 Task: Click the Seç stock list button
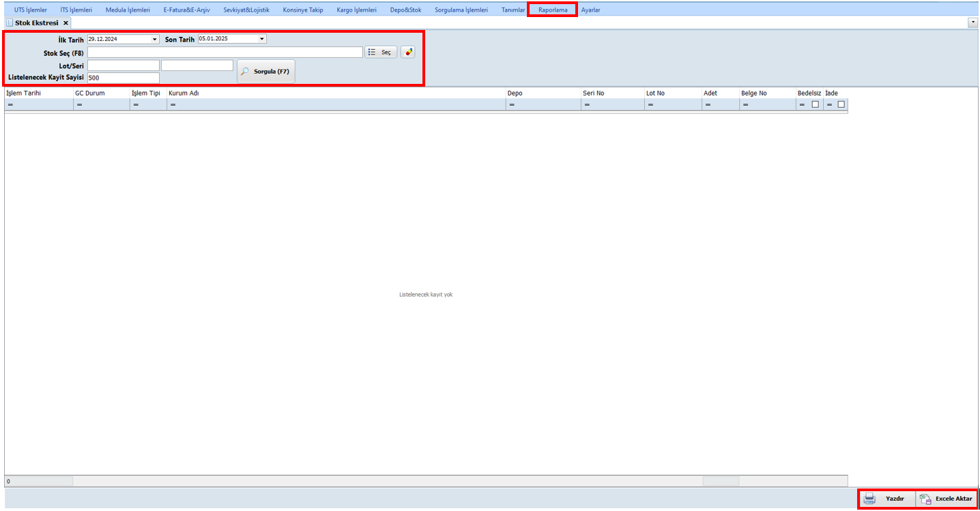click(x=380, y=52)
